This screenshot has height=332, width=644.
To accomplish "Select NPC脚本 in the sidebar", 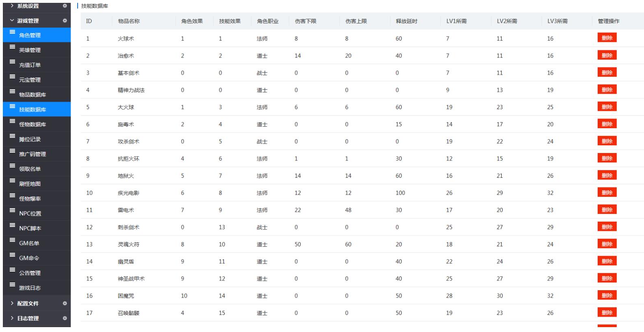I will coord(30,229).
